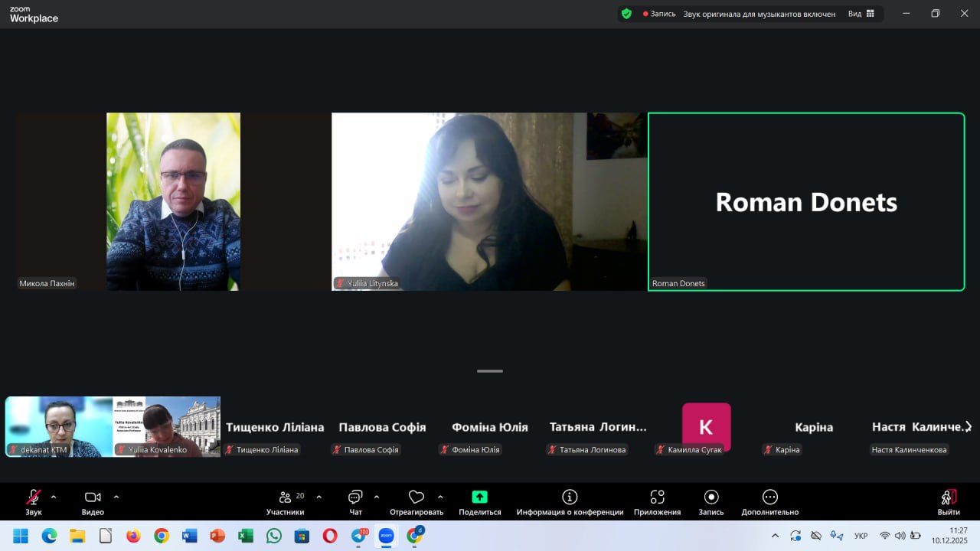The height and width of the screenshot is (551, 980).
Task: Open the Chat panel
Action: tap(355, 497)
